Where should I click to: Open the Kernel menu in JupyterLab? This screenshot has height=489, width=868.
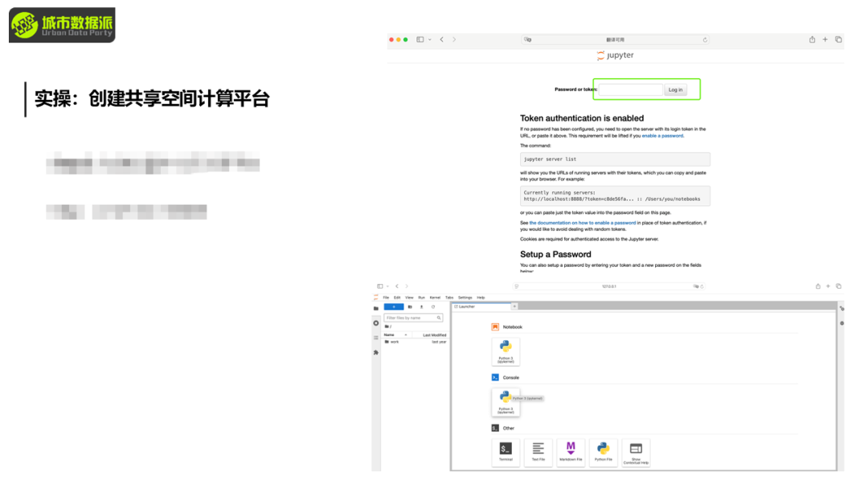[435, 298]
